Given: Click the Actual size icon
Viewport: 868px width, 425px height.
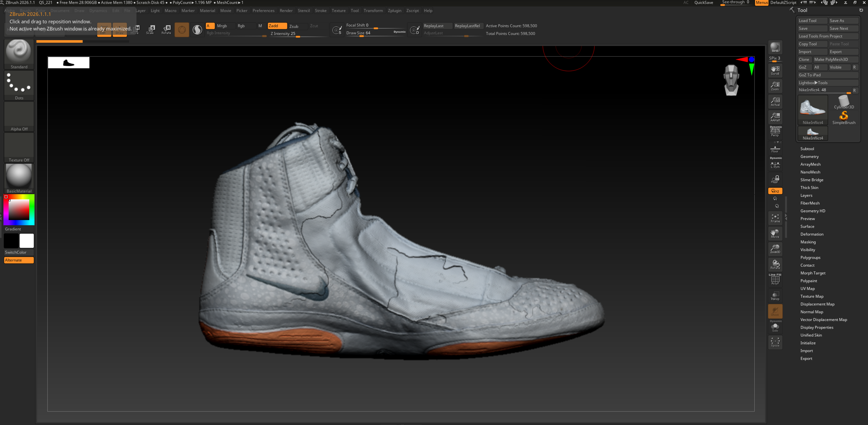Looking at the screenshot, I should coord(775,102).
